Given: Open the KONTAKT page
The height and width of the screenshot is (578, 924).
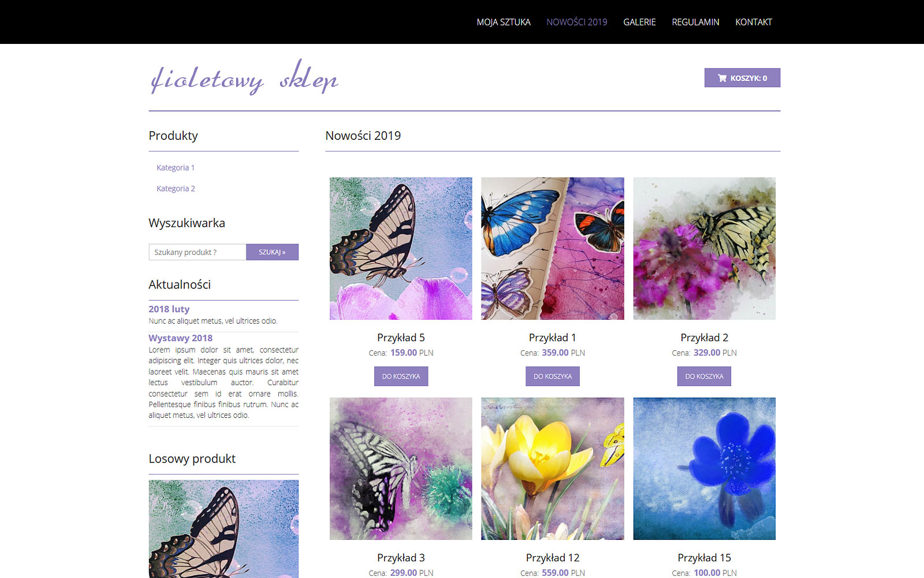Looking at the screenshot, I should pos(754,22).
